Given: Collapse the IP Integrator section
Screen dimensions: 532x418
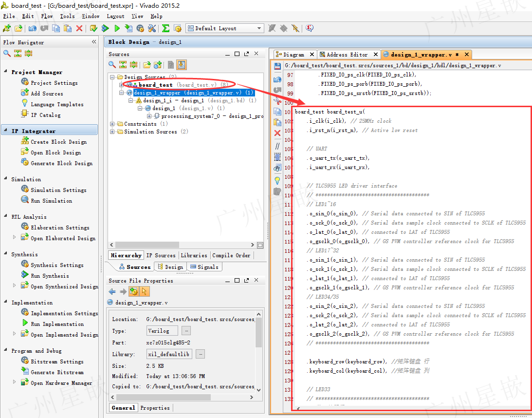Looking at the screenshot, I should click(6, 131).
